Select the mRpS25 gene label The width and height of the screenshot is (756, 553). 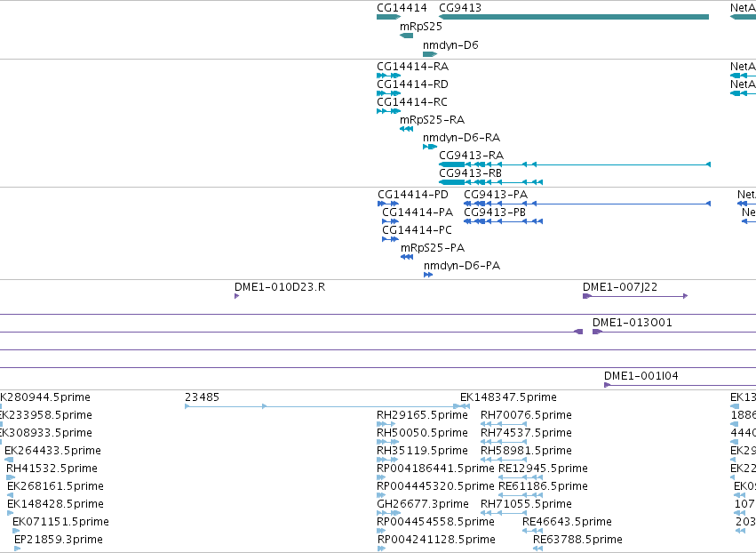click(421, 27)
